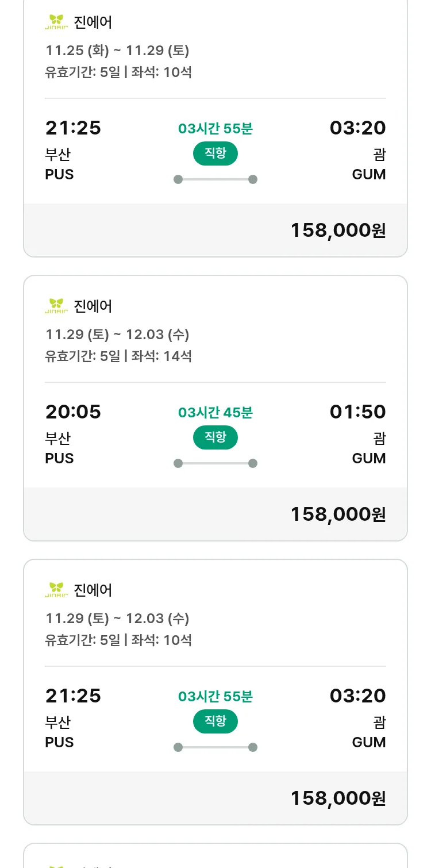Select the 158,000원 price of the 20:05 flight

coord(338,514)
